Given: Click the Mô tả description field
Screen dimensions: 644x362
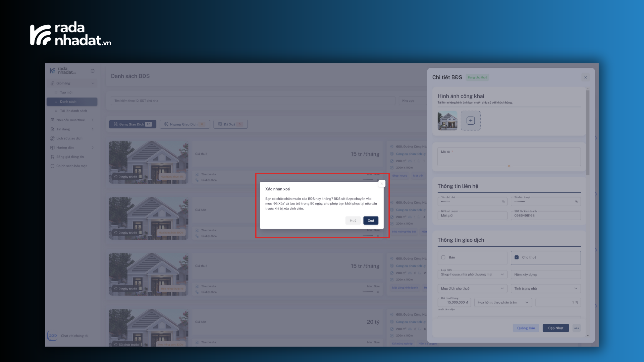Looking at the screenshot, I should pos(509,157).
